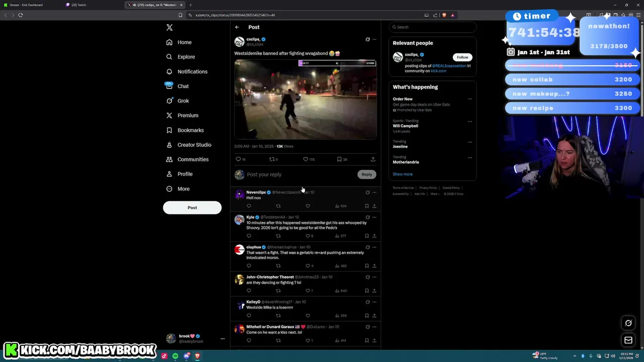The image size is (644, 362).
Task: Open more options for Motherlandria trend
Action: tap(470, 157)
